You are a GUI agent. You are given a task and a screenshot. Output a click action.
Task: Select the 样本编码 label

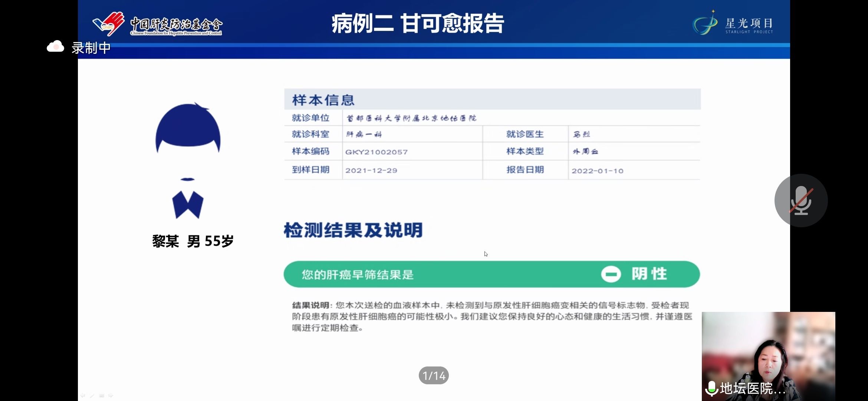coord(310,151)
